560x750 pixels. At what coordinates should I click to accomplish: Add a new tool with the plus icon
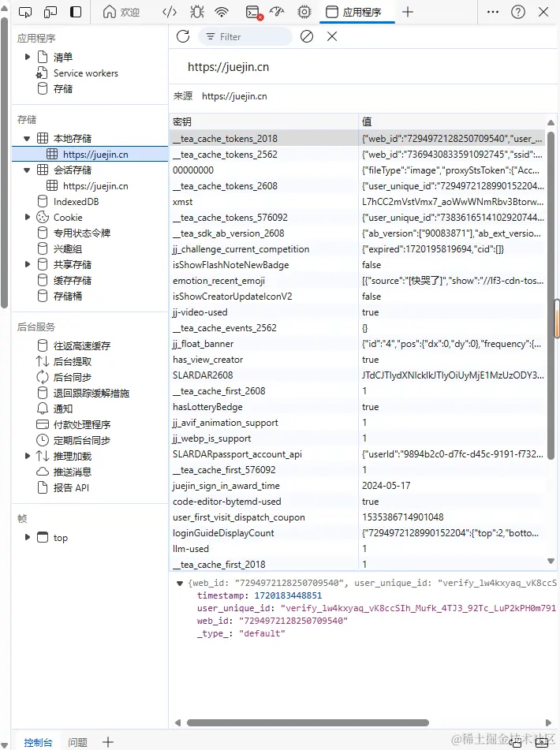408,12
